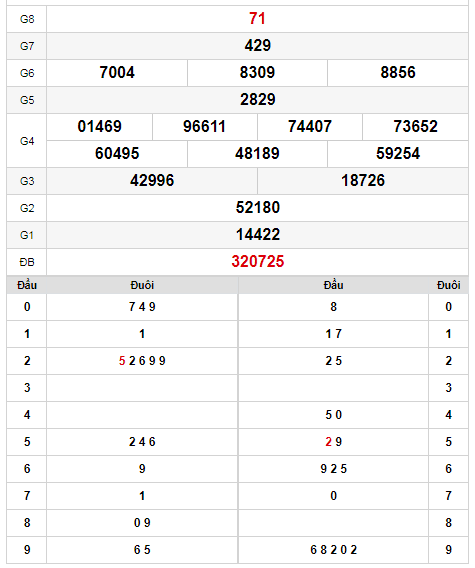
Task: Select the G1 prize number 14422
Action: pyautogui.click(x=258, y=234)
